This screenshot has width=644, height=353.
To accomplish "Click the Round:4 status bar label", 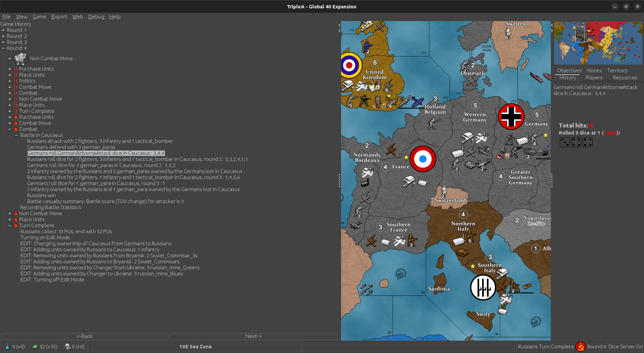I will [596, 347].
